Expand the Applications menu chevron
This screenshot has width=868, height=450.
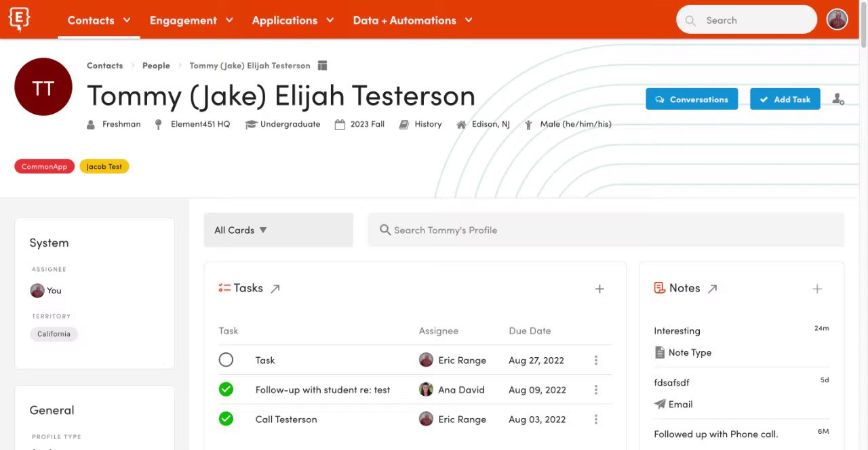pos(330,20)
